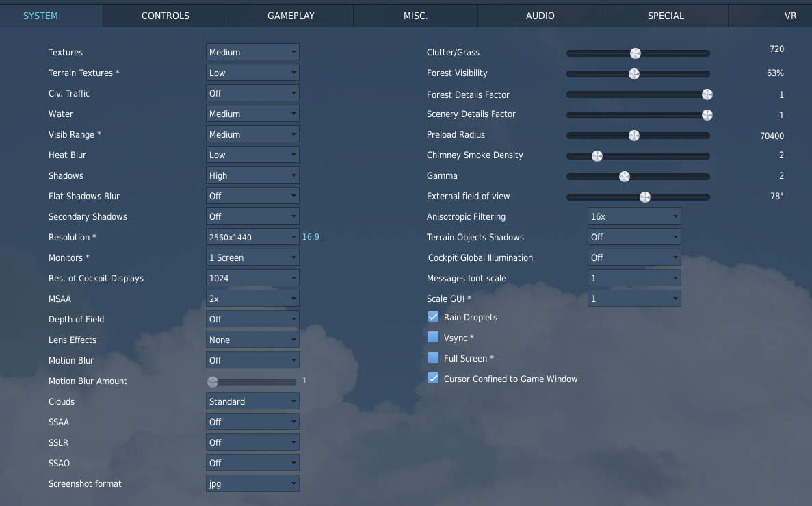Click the Chimney Smoke Density slider knob
Image resolution: width=812 pixels, height=506 pixels.
pos(597,155)
